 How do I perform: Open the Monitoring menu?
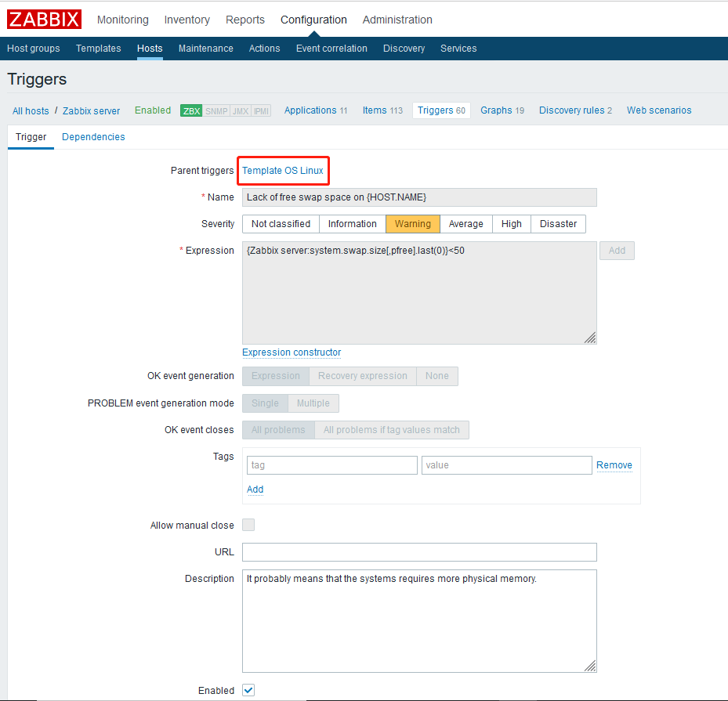(x=122, y=20)
